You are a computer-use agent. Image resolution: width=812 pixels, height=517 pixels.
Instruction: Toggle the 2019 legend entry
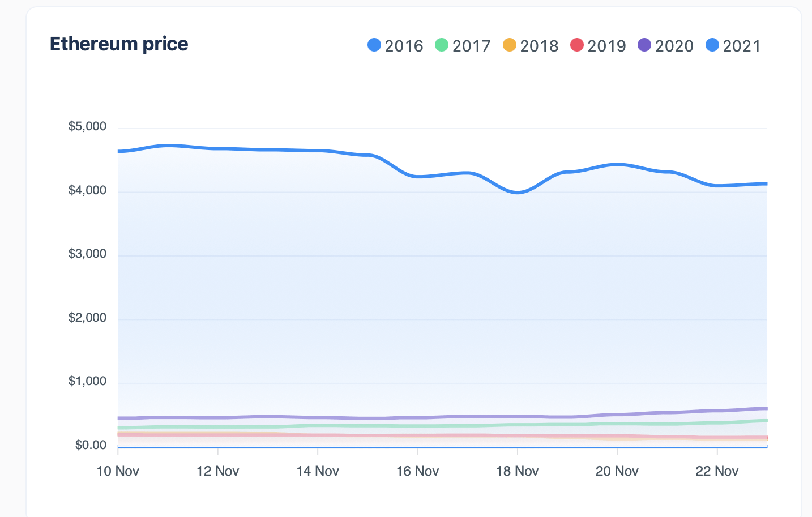pyautogui.click(x=598, y=45)
